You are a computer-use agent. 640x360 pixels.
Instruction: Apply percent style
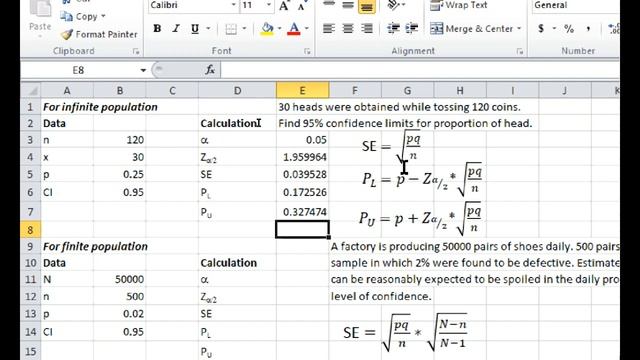pyautogui.click(x=569, y=29)
